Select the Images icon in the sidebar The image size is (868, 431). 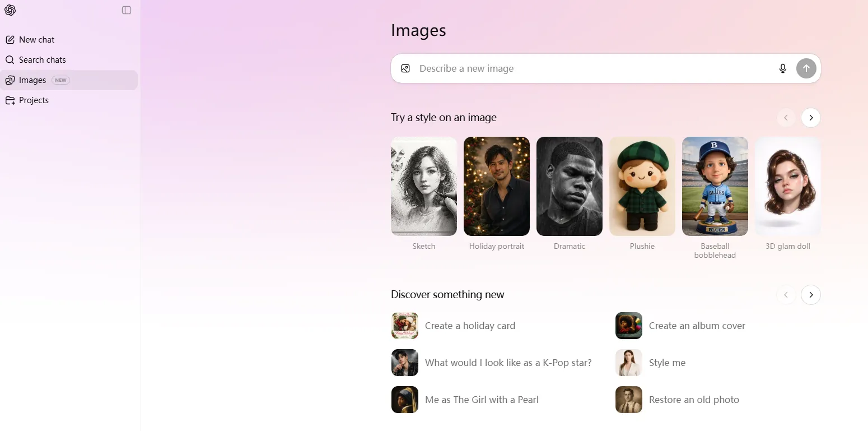10,80
